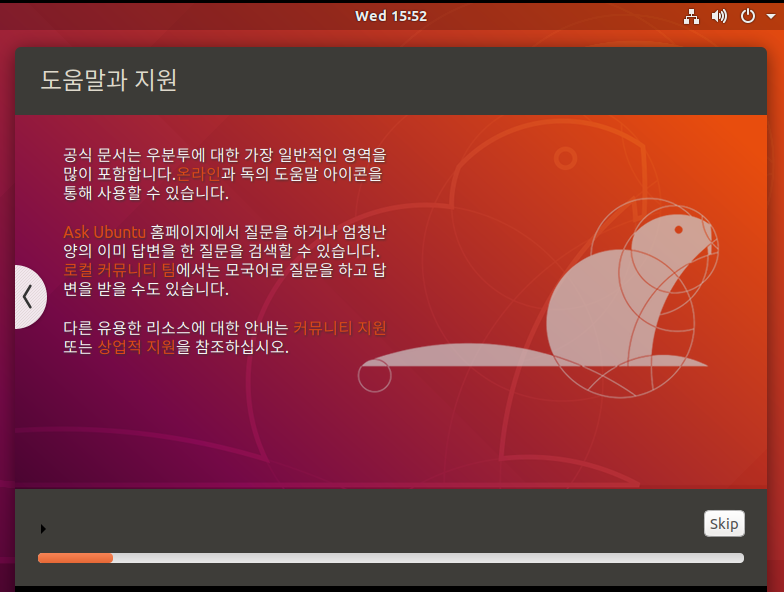Expand the installer details disclosure triangle
This screenshot has width=784, height=592.
pos(44,528)
